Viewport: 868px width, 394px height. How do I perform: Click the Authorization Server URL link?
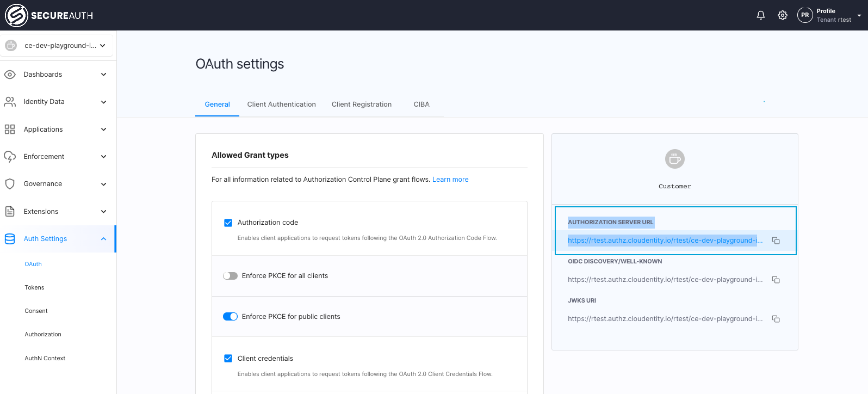(665, 241)
